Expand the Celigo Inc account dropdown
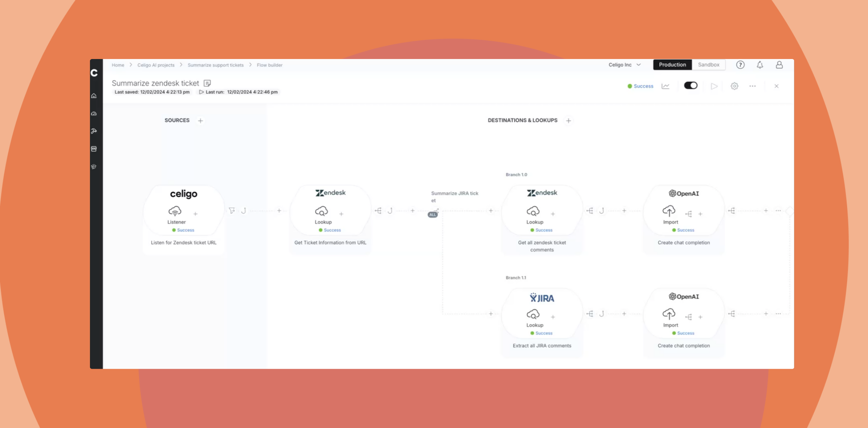Image resolution: width=868 pixels, height=428 pixels. coord(625,65)
